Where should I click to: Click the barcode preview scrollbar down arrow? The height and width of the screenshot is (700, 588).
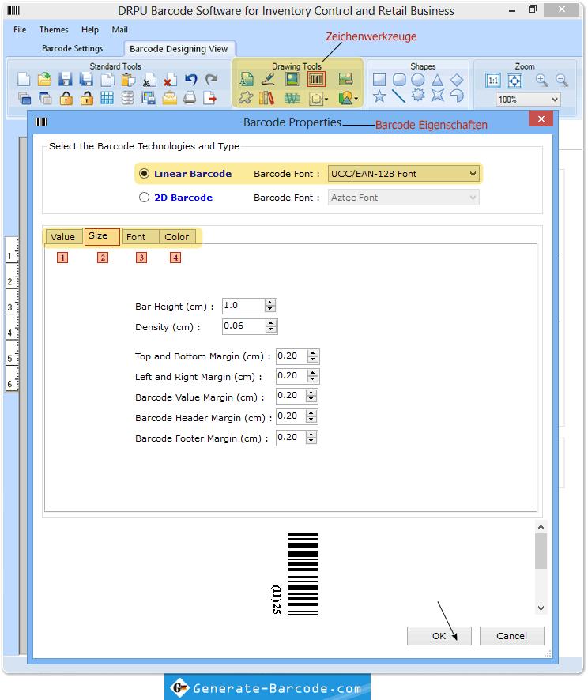pos(541,608)
